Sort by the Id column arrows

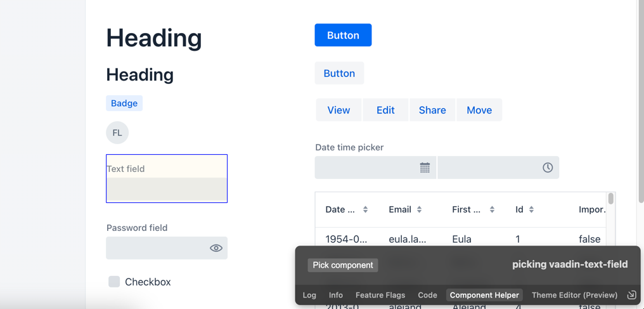tap(531, 209)
